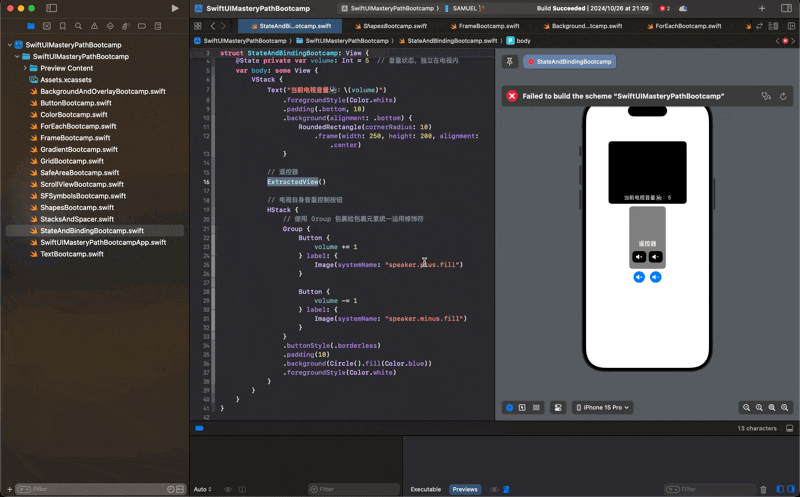
Task: Go back in editor history
Action: [x=213, y=26]
